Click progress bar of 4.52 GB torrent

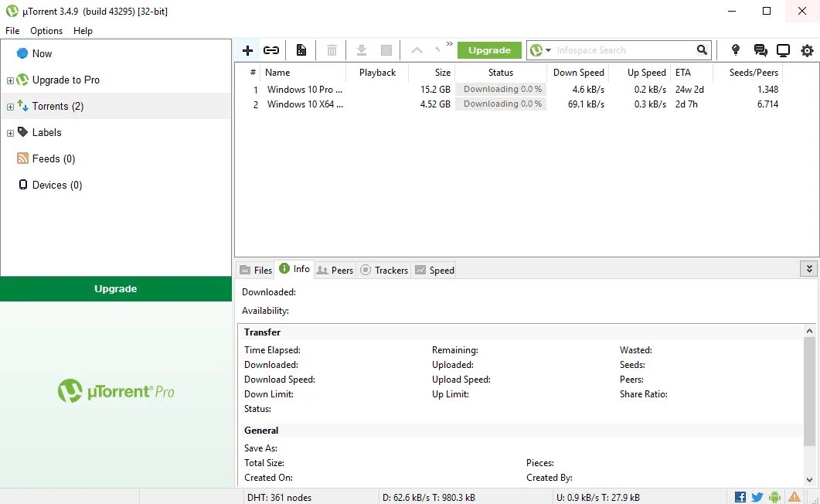click(501, 104)
